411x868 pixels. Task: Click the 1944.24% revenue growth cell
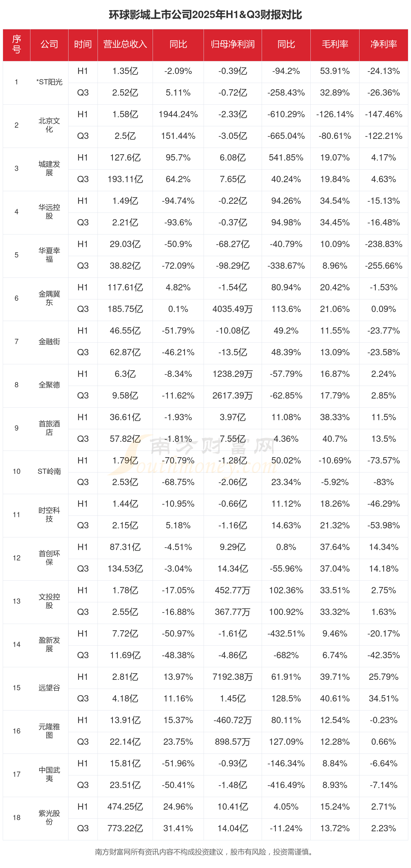(178, 114)
